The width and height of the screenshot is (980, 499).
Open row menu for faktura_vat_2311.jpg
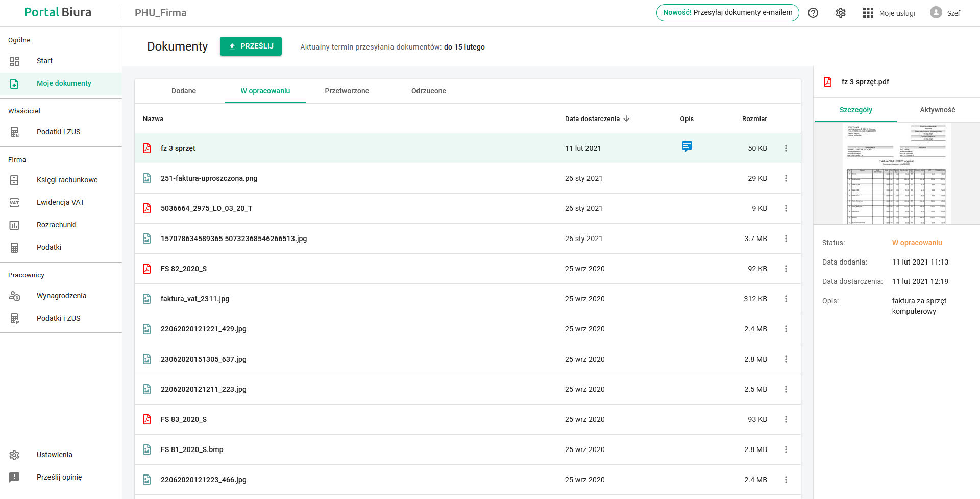pyautogui.click(x=786, y=299)
